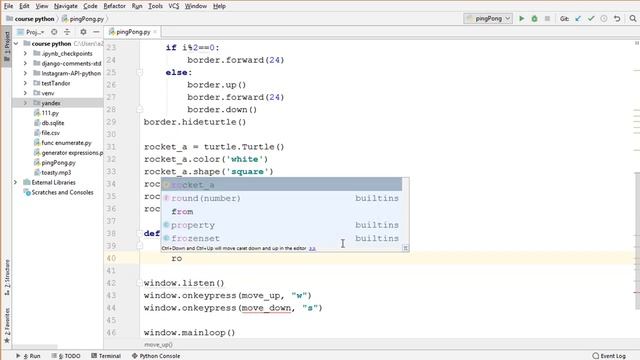
Task: Toggle the Structure side tool button
Action: (x=7, y=278)
